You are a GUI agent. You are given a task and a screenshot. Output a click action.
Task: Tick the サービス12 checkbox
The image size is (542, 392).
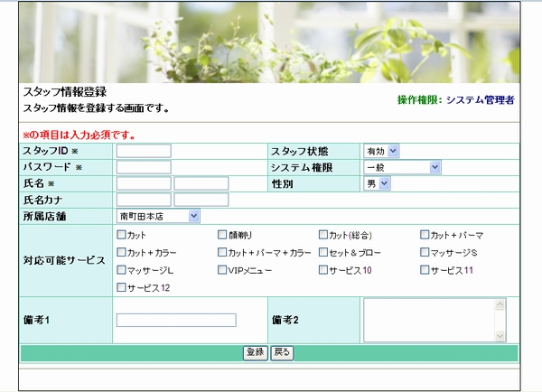point(121,287)
